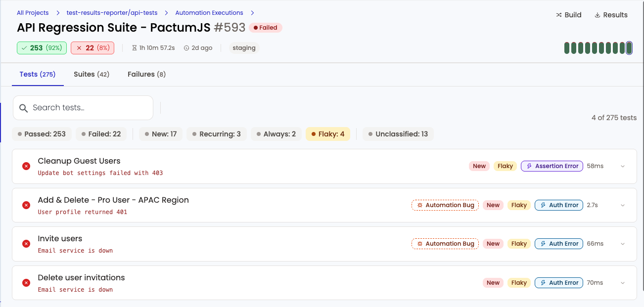This screenshot has width=644, height=307.
Task: Click the red failure icon on Cleanup Guest Users
Action: [26, 166]
